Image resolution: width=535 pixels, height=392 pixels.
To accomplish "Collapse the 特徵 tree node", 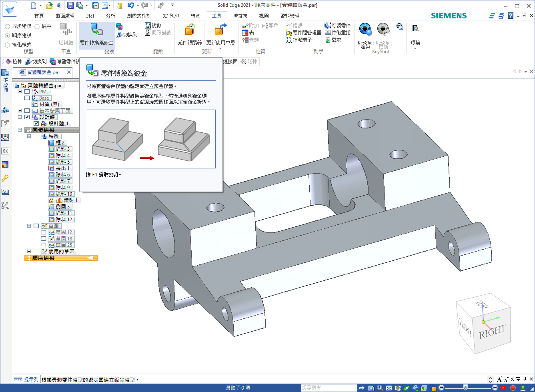I will 29,136.
